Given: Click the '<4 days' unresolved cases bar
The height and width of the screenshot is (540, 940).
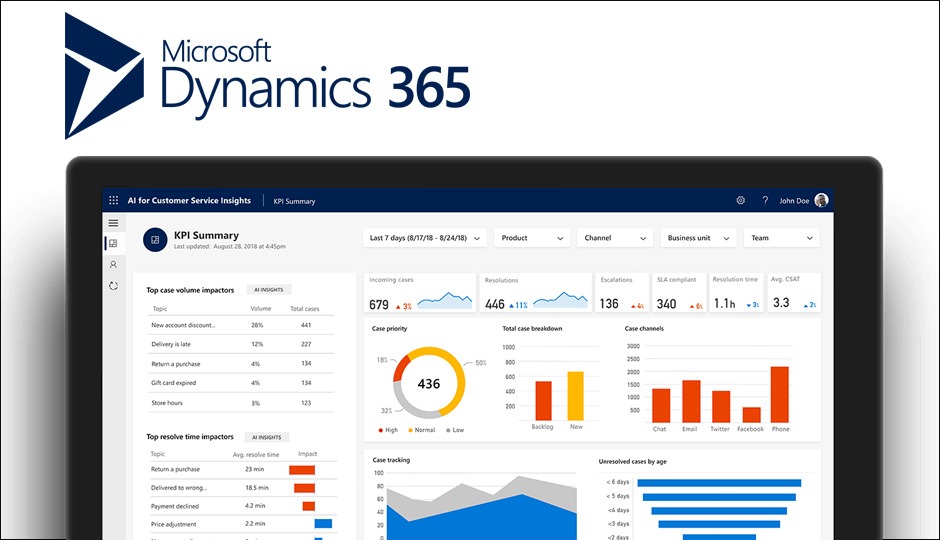Looking at the screenshot, I should [719, 511].
